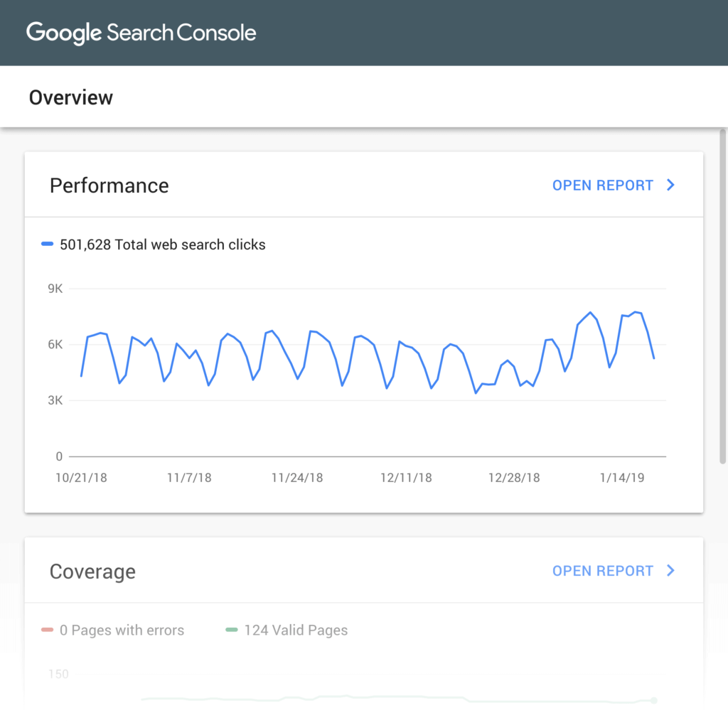The width and height of the screenshot is (728, 728).
Task: Click the chevron arrow beside Performance OPEN REPORT
Action: pos(670,186)
